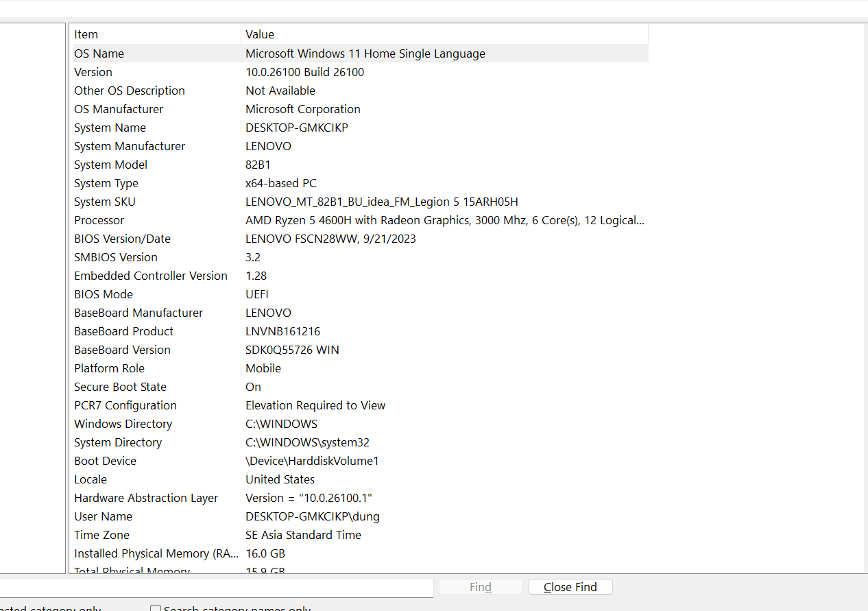Click the SMBIOS value 3.2
Viewport: 868px width, 611px height.
point(253,257)
